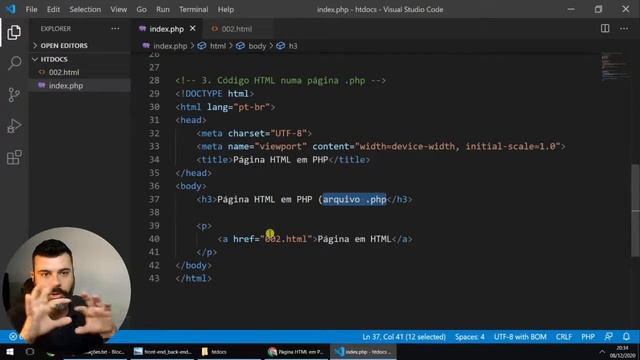
Task: Click body breadcrumb item
Action: point(257,46)
